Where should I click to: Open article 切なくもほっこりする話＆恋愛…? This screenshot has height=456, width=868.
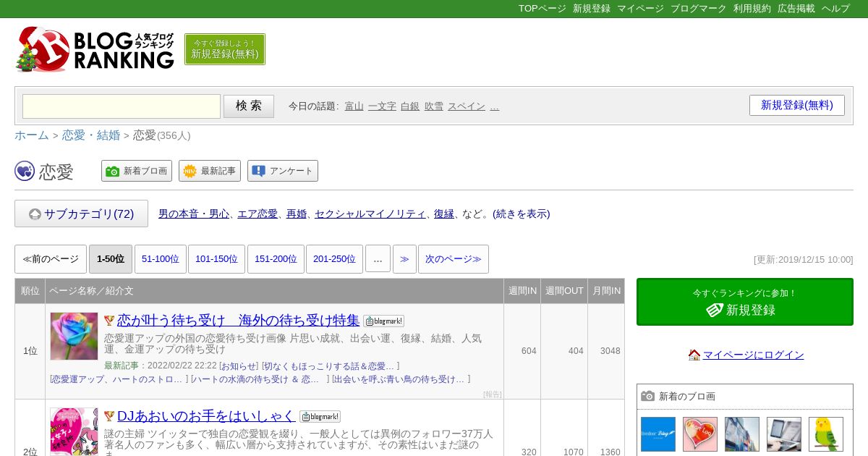pos(330,366)
